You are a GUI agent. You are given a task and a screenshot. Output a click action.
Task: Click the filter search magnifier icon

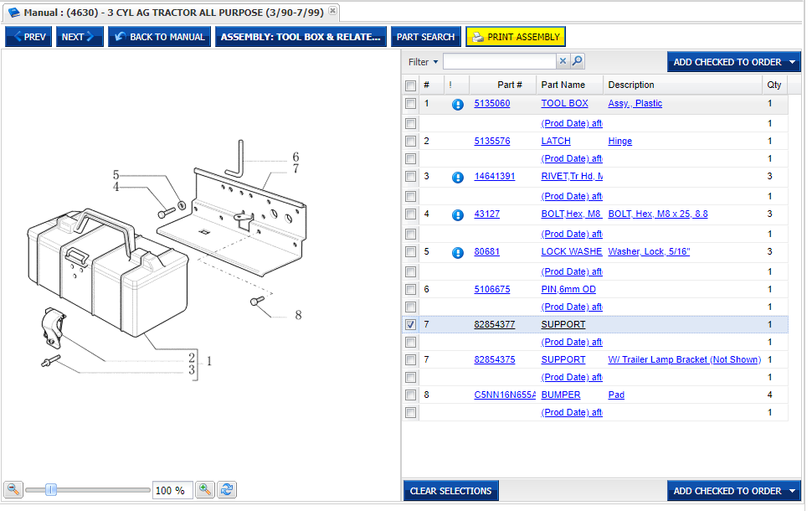577,61
